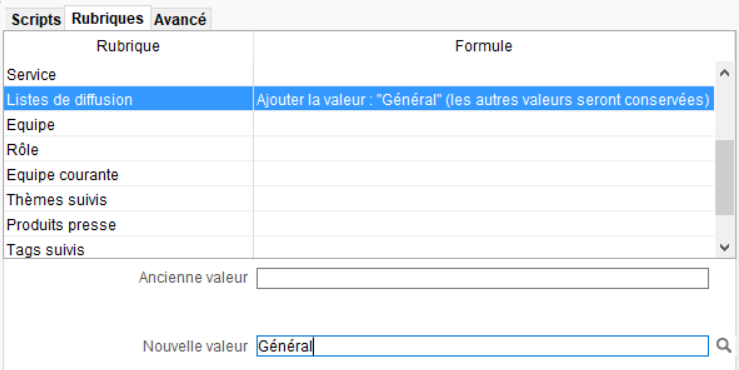Viewport: 739px width, 370px height.
Task: Focus the Nouvelle valeur field containing Général
Action: 483,346
